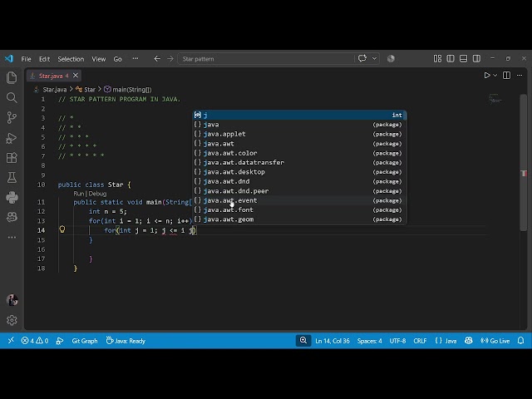Go to line via Ln 14, Col 36
The height and width of the screenshot is (399, 532).
coord(332,341)
